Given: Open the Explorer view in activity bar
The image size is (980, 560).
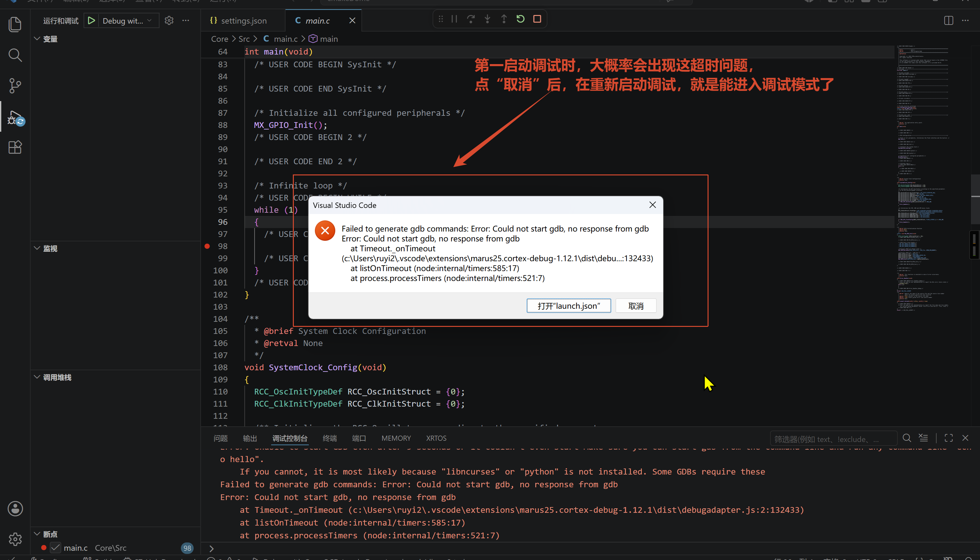Looking at the screenshot, I should (x=15, y=25).
